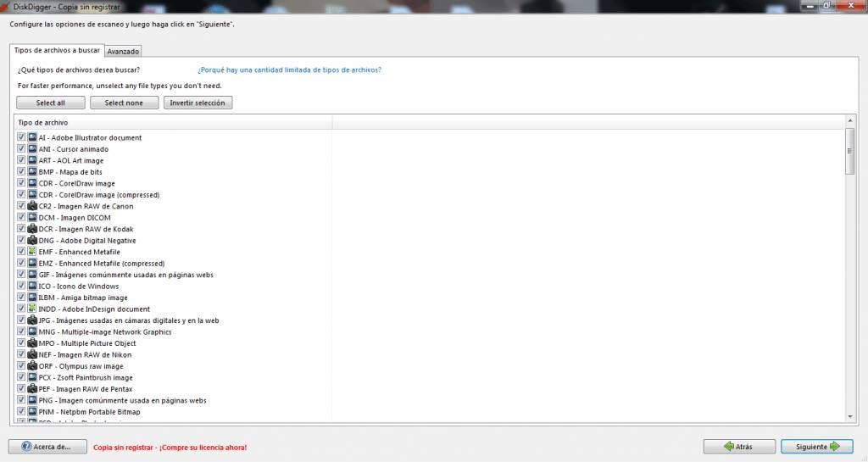Select the green icon beside EMF Enhanced Metafile

33,252
